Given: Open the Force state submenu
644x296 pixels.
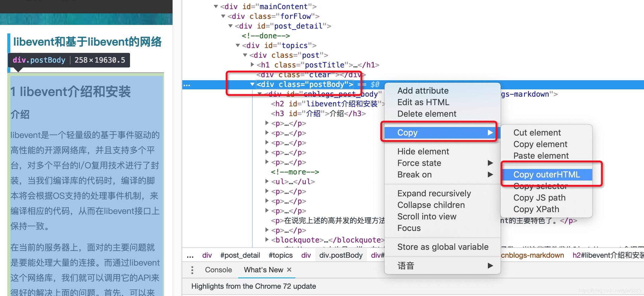Looking at the screenshot, I should (442, 163).
